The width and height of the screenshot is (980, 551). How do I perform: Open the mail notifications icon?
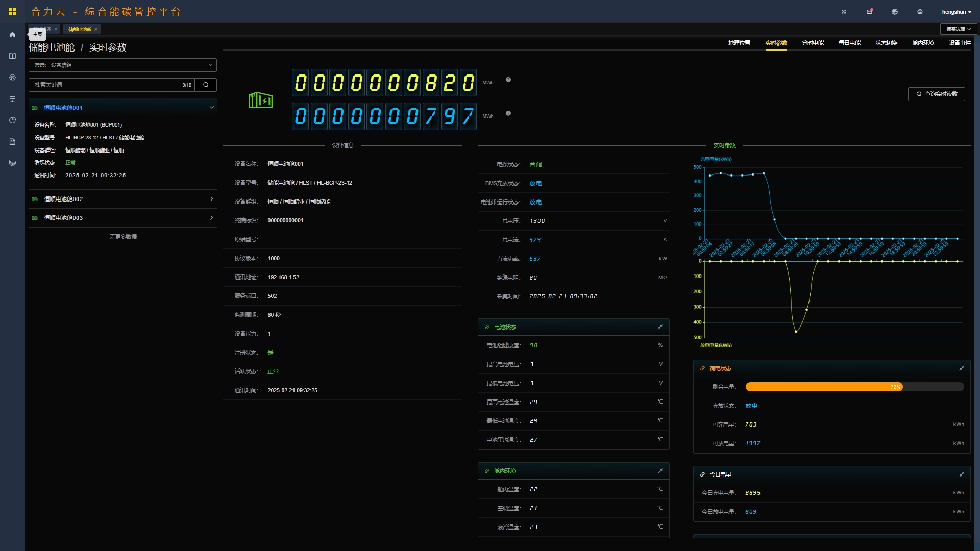click(870, 12)
